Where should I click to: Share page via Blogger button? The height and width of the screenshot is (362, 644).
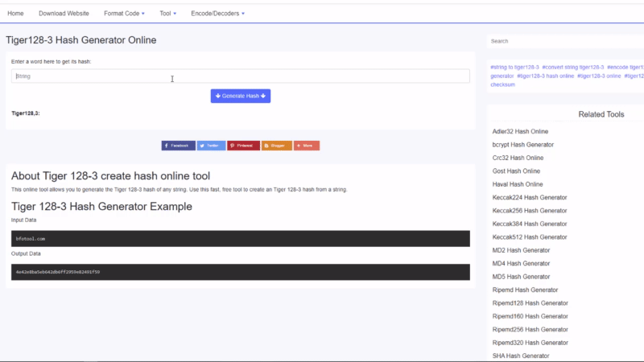tap(275, 146)
